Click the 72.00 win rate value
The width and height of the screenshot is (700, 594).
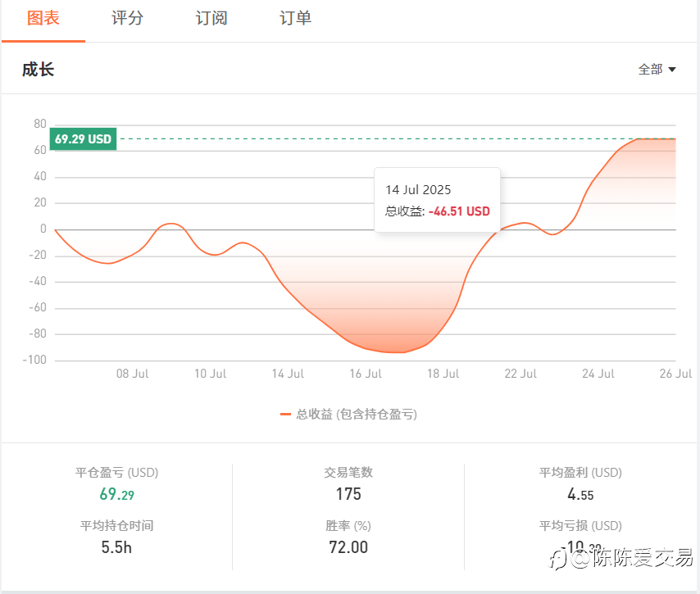tap(348, 547)
